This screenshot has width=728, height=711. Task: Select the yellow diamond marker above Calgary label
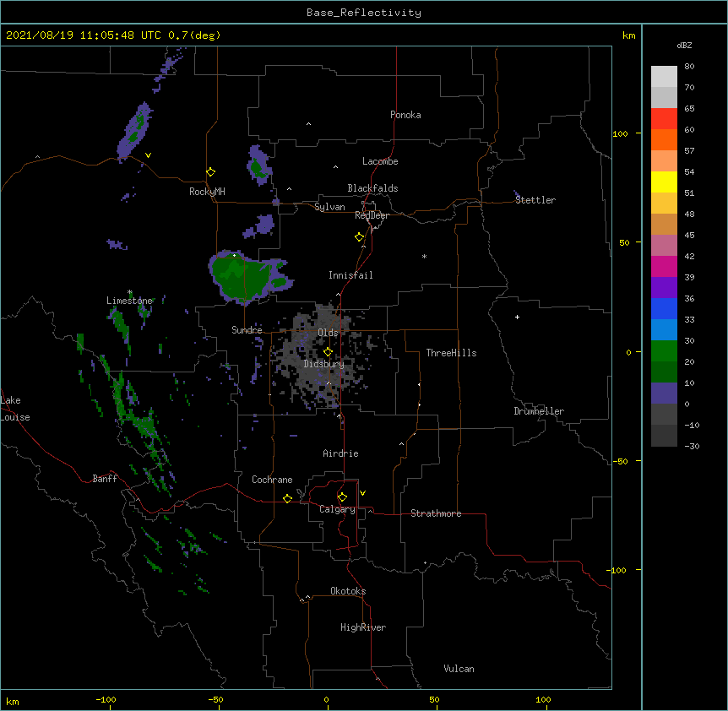(342, 497)
